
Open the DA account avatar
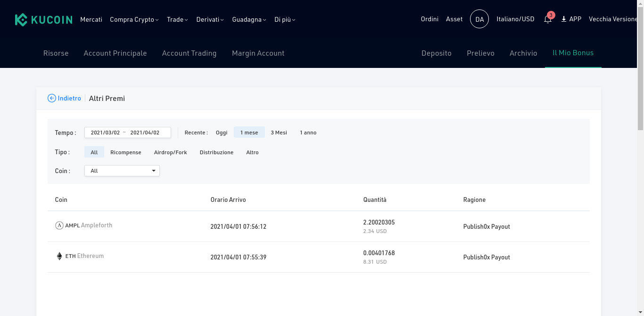tap(479, 19)
